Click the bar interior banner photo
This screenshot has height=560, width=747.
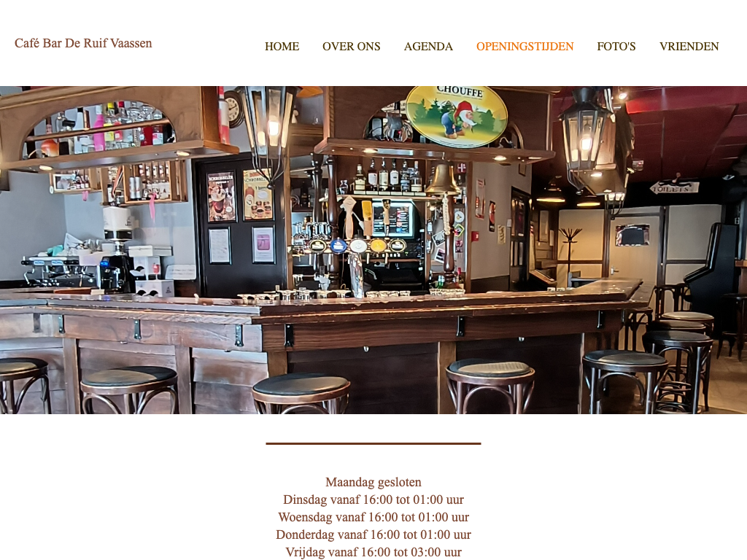373,249
